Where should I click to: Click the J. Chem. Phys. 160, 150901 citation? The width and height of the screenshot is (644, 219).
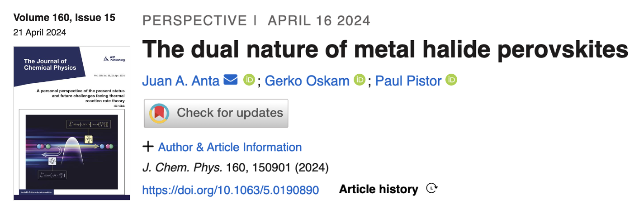coord(235,168)
